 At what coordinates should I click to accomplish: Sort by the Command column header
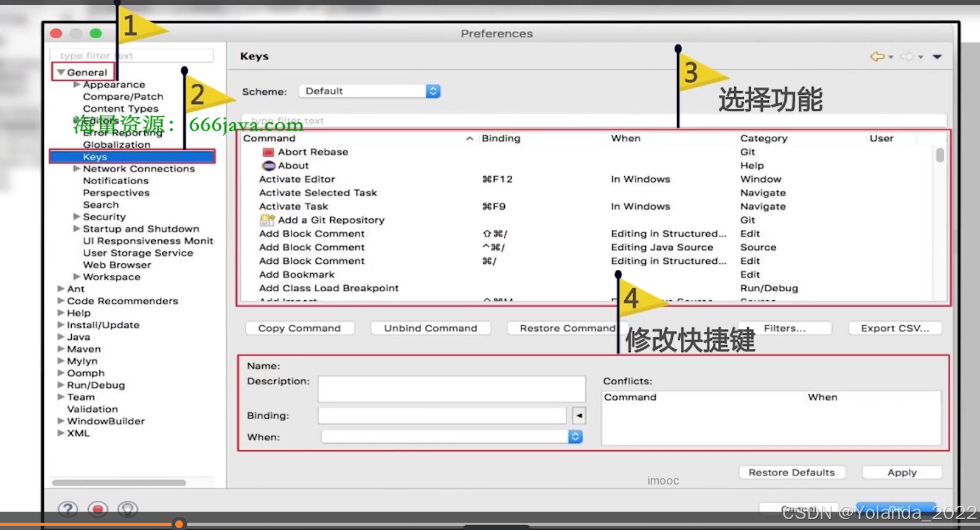click(x=358, y=139)
